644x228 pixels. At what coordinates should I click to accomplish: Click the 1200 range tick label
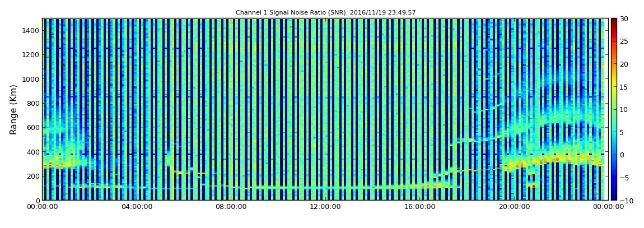(x=31, y=55)
